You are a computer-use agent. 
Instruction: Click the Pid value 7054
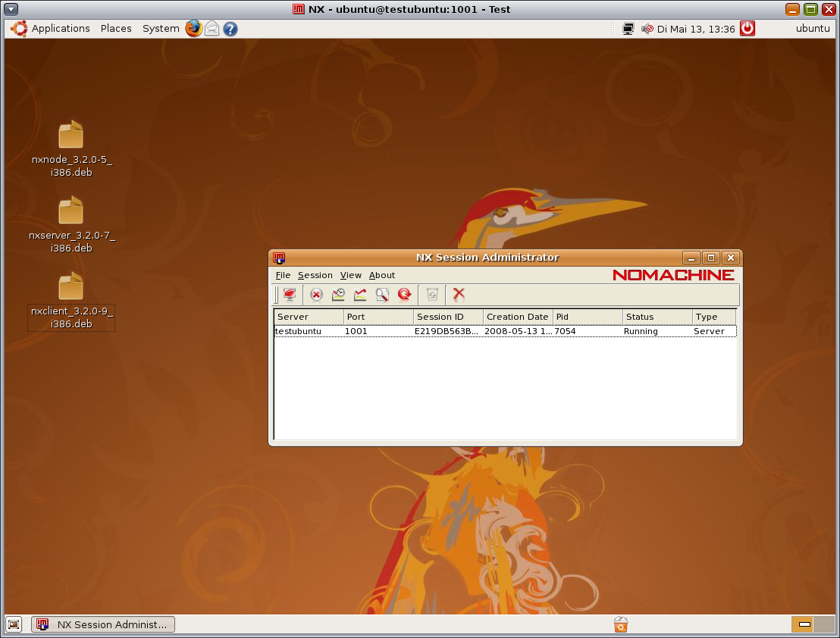(x=565, y=331)
